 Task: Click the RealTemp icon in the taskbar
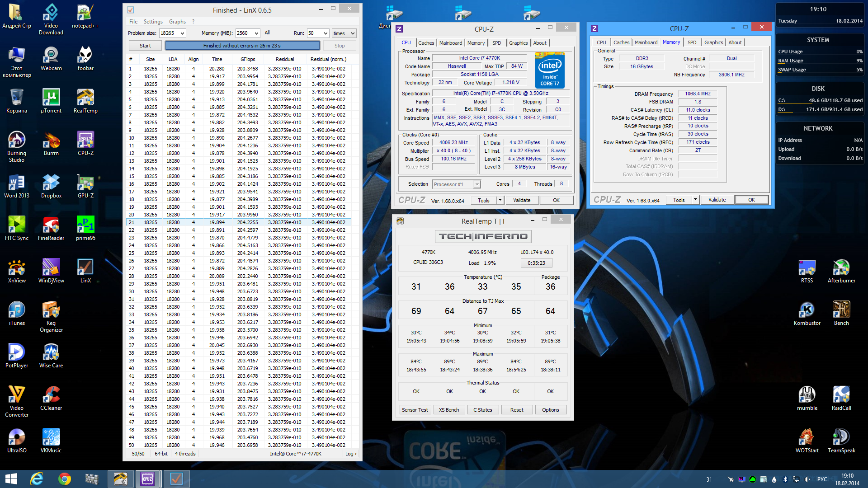(x=120, y=479)
